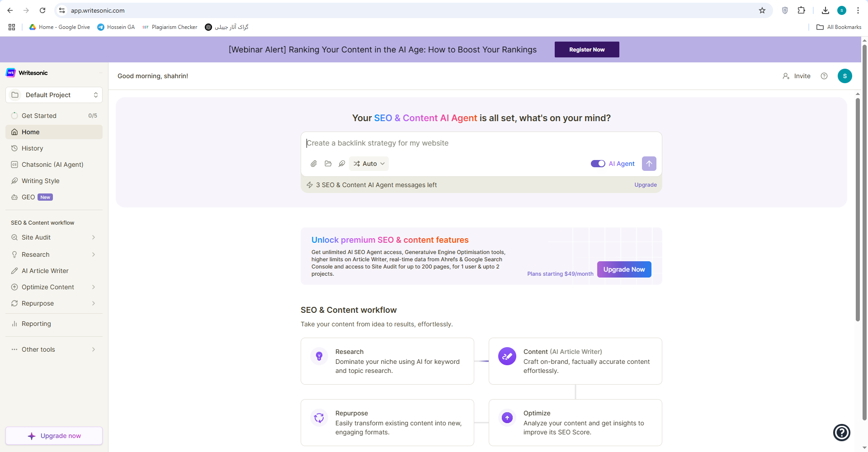Open the Default Project selector
The height and width of the screenshot is (452, 868).
click(x=54, y=95)
